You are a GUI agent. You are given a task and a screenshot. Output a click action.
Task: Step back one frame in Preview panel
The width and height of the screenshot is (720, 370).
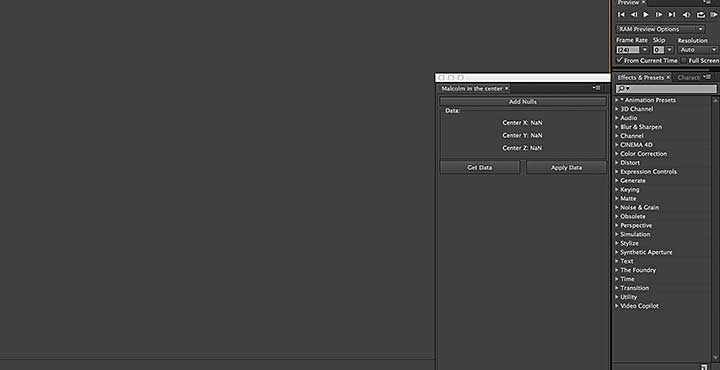click(634, 15)
